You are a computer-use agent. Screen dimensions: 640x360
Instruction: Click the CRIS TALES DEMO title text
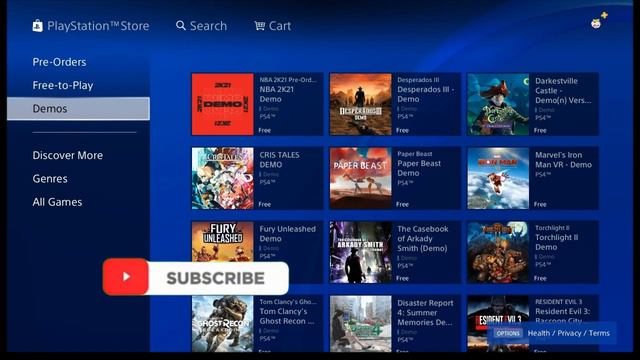(x=279, y=160)
